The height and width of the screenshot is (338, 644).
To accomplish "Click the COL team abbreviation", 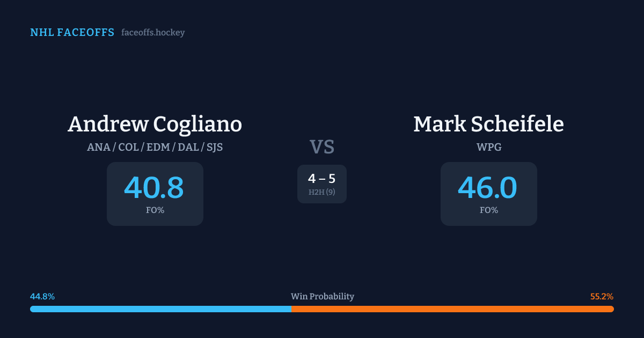I will coord(128,147).
